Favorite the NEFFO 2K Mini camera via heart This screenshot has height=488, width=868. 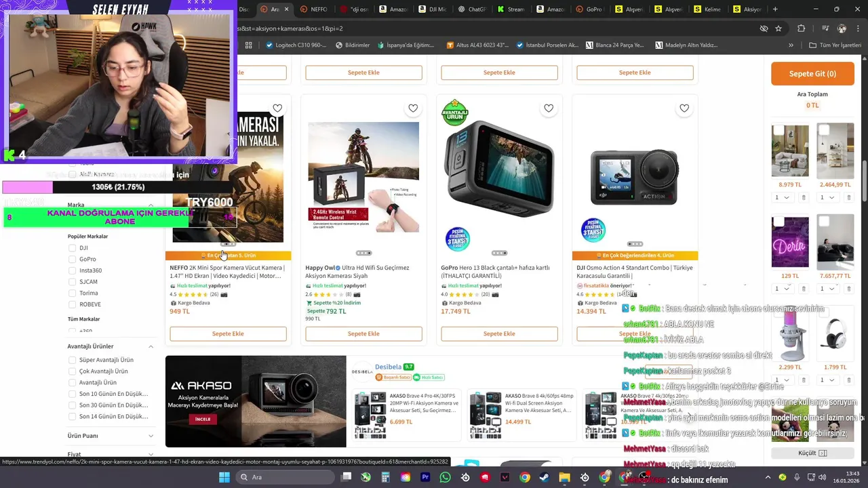coord(277,108)
